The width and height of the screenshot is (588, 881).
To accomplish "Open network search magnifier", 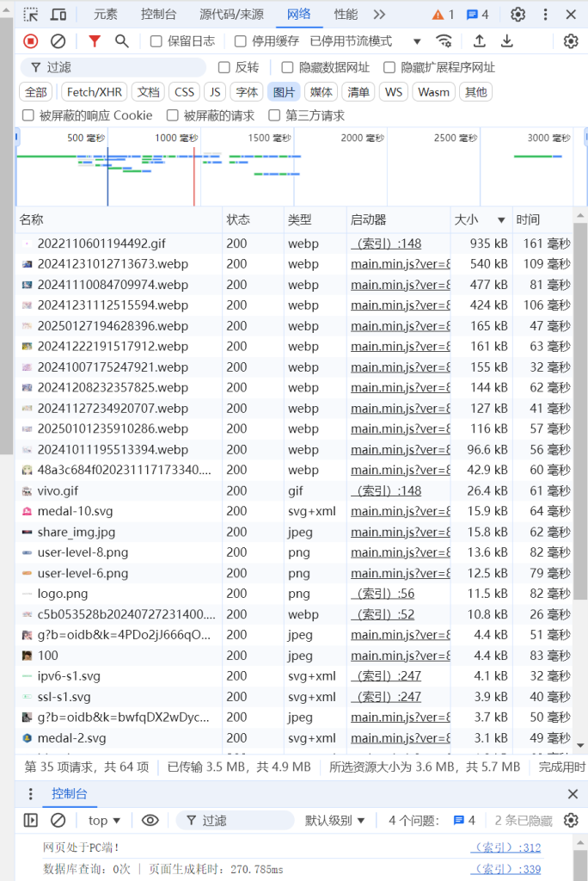I will pos(122,41).
